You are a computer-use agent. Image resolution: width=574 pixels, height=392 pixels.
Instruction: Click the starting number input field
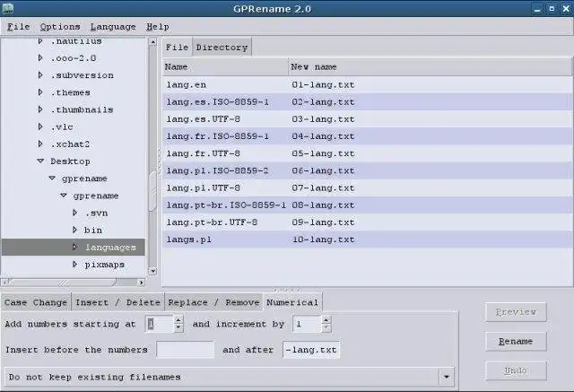click(160, 324)
